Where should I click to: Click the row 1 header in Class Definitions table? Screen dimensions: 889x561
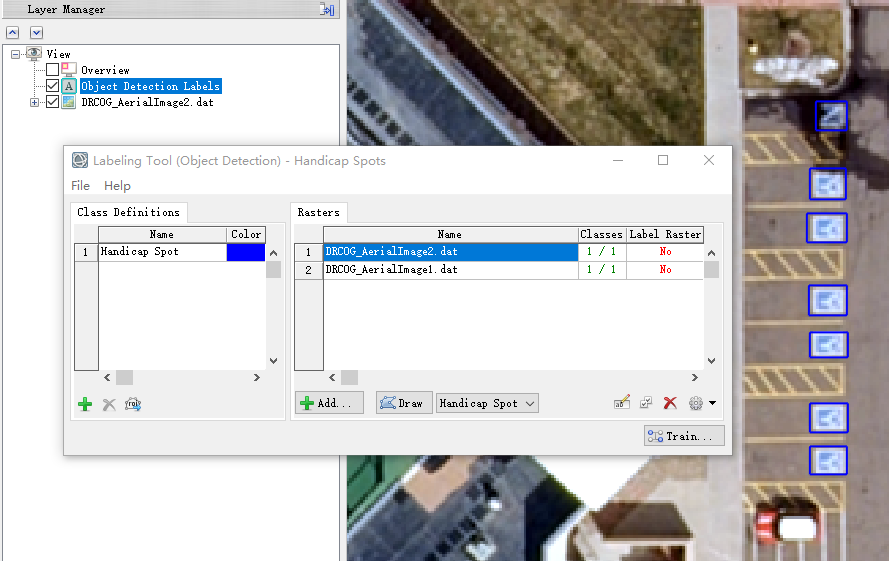(x=86, y=252)
